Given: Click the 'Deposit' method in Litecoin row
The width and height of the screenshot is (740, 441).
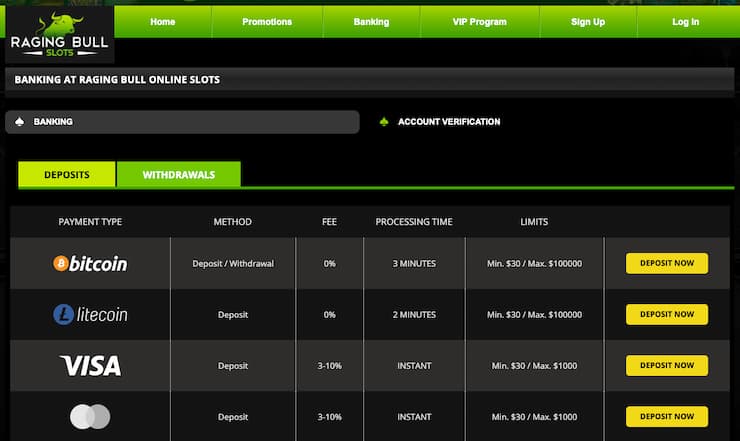Looking at the screenshot, I should point(233,315).
